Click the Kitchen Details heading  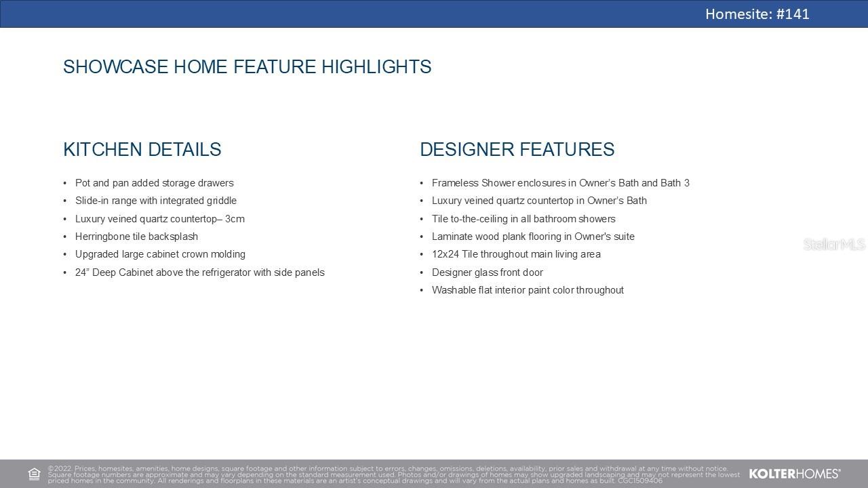coord(142,150)
